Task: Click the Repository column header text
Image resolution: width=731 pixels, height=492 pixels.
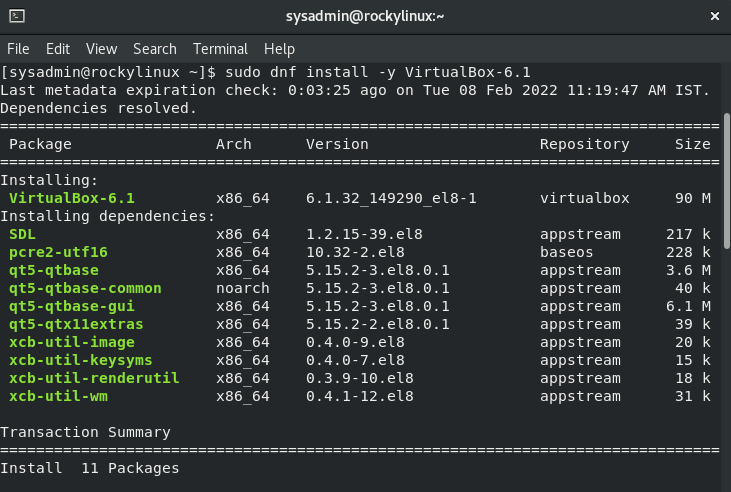Action: click(585, 144)
